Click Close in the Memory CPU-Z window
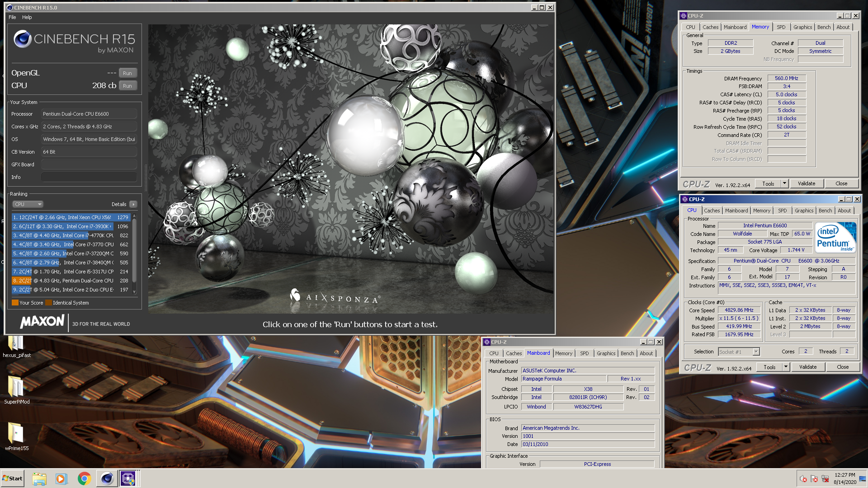This screenshot has width=868, height=488. 841,183
